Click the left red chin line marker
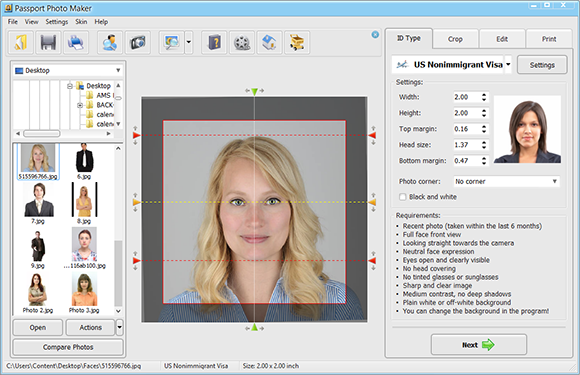This screenshot has height=375, width=580. (136, 261)
